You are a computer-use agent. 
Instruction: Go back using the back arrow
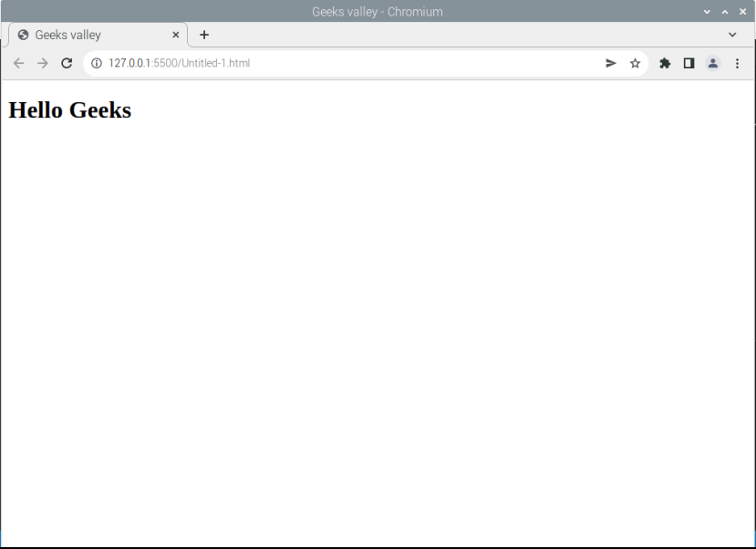click(18, 63)
